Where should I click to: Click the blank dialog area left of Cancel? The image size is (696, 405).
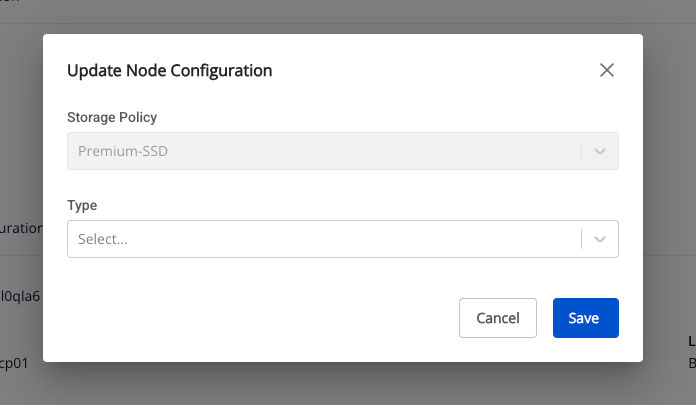pyautogui.click(x=250, y=318)
